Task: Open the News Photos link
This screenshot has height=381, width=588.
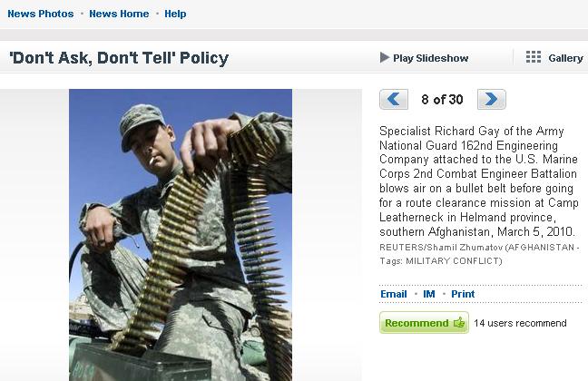Action: pos(41,14)
